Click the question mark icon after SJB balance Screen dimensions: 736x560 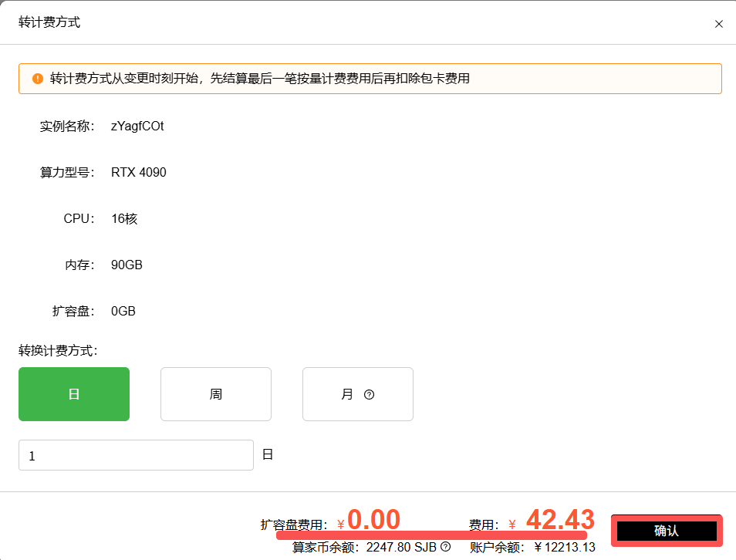point(445,546)
